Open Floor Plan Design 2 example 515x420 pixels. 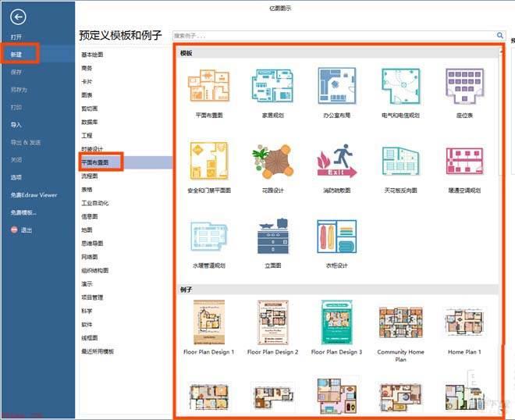pos(272,322)
